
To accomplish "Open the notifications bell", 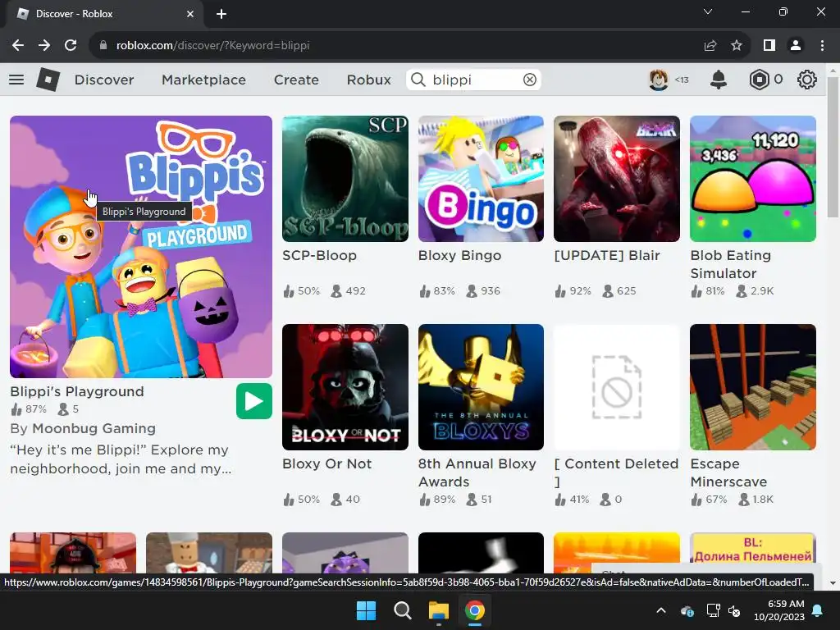I will click(719, 80).
